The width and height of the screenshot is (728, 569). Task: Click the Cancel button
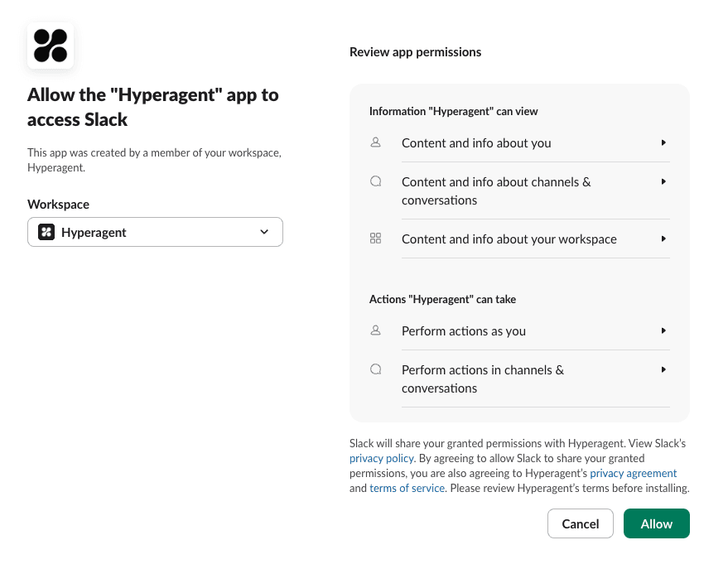click(581, 523)
